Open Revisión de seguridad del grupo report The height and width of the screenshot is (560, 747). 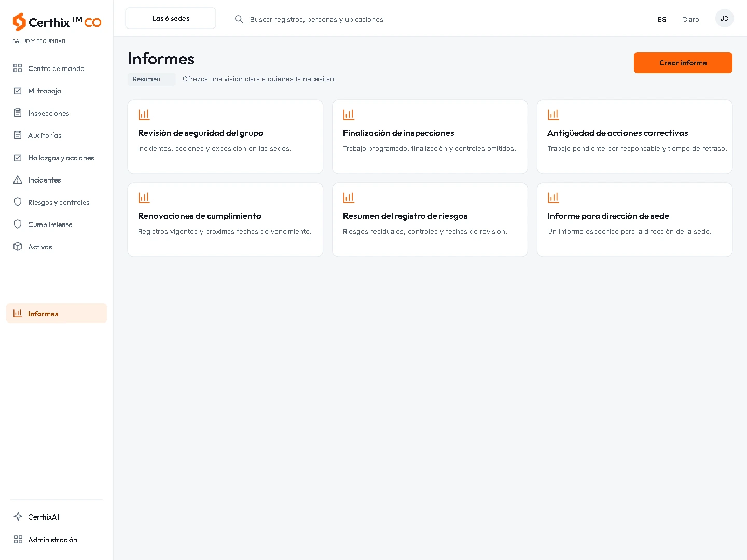[225, 136]
